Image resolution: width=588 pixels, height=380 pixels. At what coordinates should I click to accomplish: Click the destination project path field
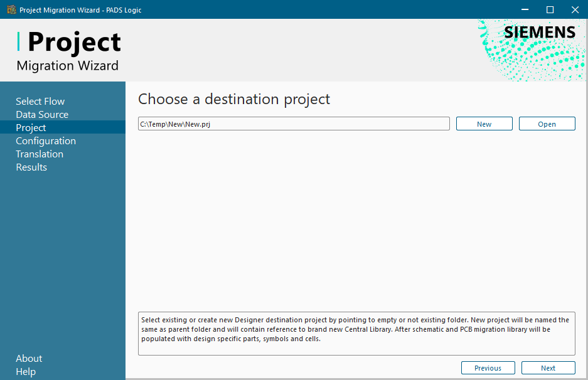coord(294,124)
